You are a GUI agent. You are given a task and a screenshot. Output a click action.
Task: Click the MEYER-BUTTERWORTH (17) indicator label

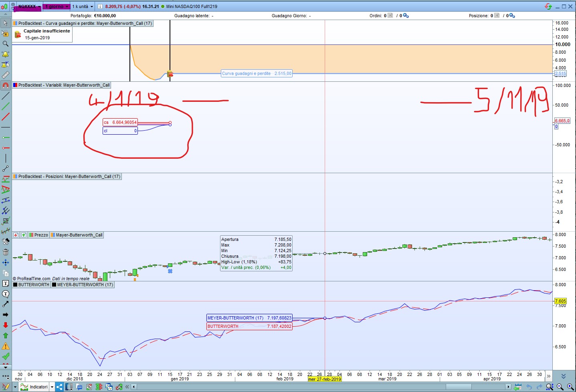point(83,285)
